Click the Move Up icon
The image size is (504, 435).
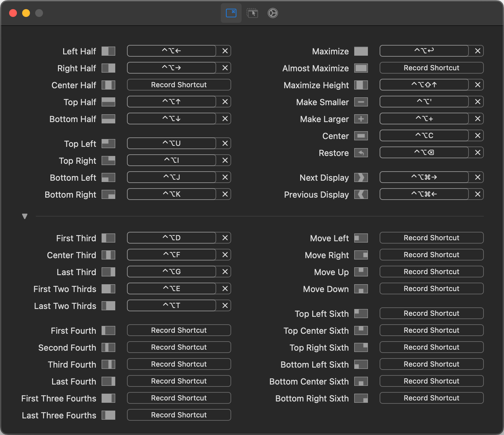pos(361,272)
